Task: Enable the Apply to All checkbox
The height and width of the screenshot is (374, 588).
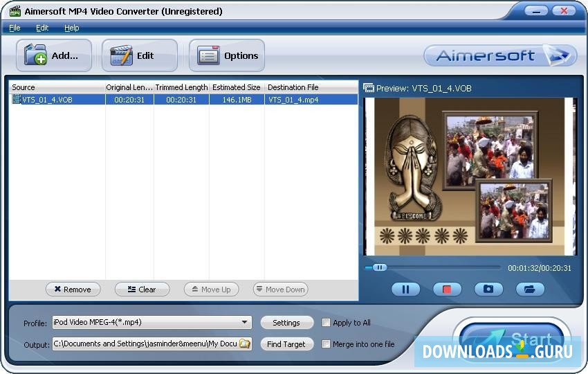Action: pyautogui.click(x=327, y=323)
